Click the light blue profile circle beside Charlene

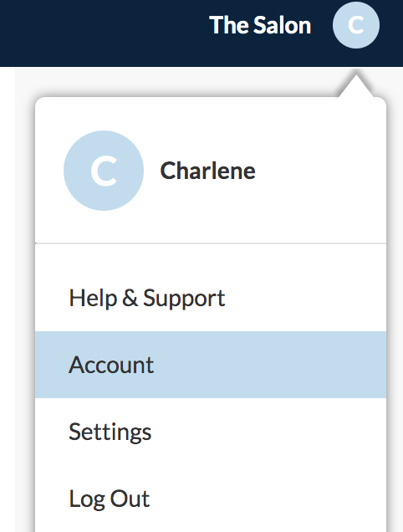(x=104, y=171)
